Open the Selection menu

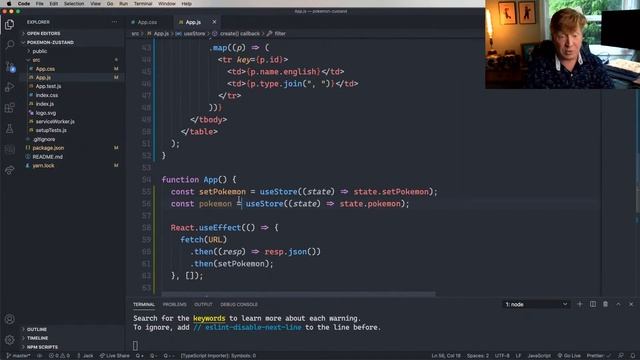74,4
